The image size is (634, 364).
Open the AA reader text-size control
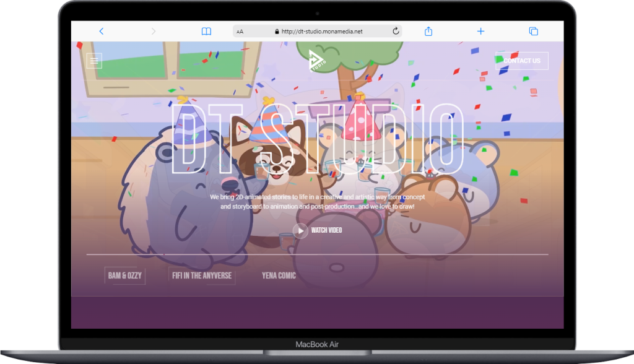click(x=240, y=32)
